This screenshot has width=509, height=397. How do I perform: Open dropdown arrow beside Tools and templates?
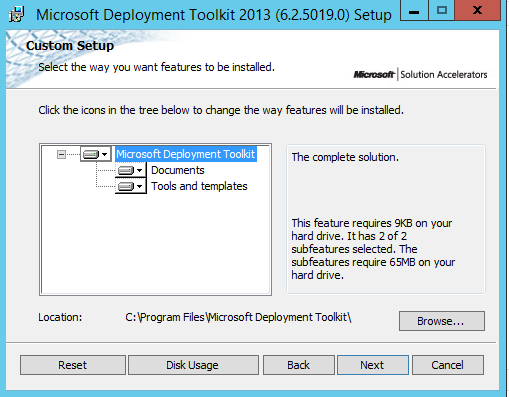[x=140, y=186]
